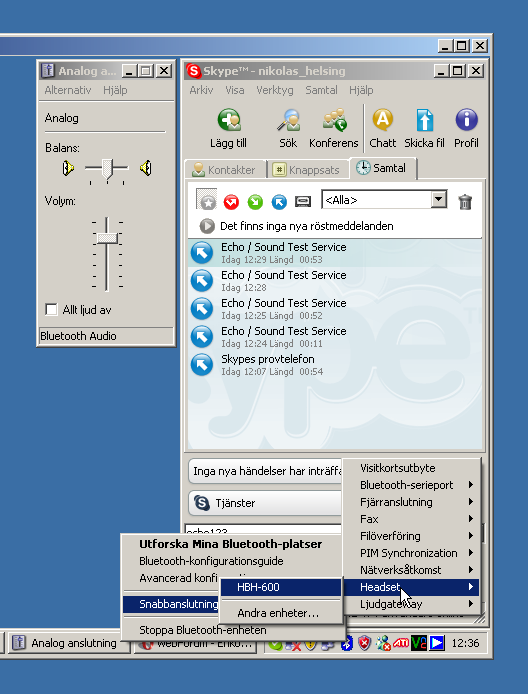Expand the Nätverksåtkomst submenu
528x694 pixels.
click(412, 570)
